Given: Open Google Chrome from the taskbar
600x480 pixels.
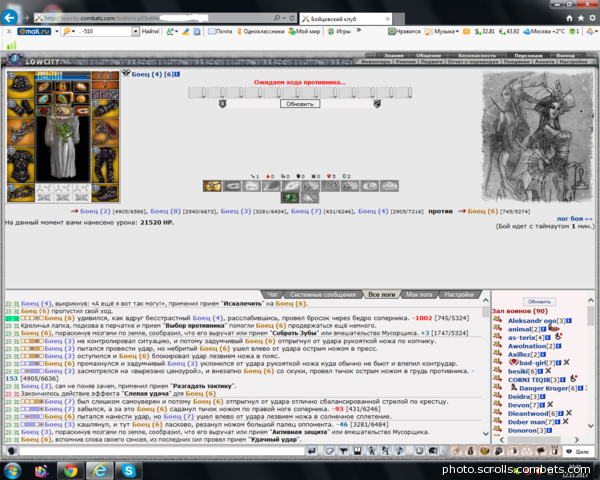Looking at the screenshot, I should [70, 470].
